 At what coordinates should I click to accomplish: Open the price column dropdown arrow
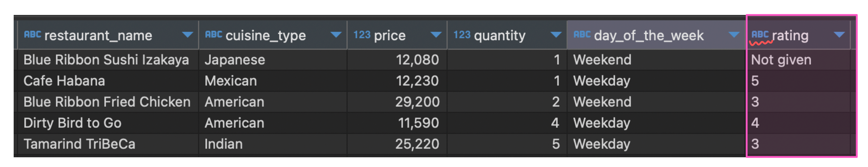click(x=436, y=35)
